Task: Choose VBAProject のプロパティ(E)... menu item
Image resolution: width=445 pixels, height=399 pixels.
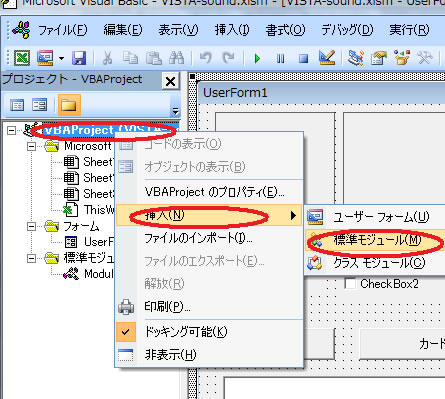Action: click(x=209, y=192)
